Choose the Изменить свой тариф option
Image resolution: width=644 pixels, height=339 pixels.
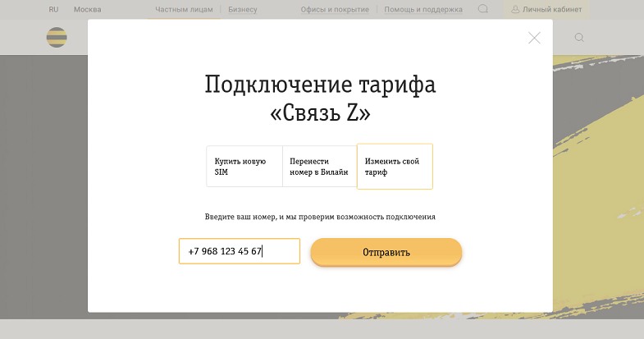pos(395,167)
